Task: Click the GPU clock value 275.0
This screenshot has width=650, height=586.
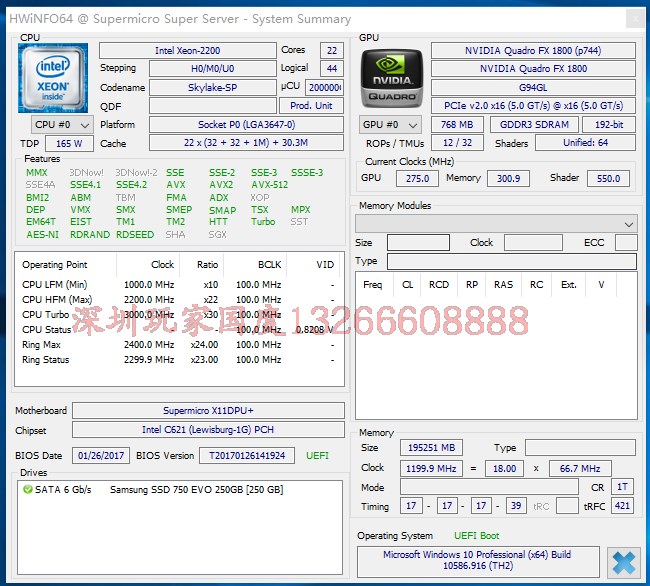Action: click(417, 179)
